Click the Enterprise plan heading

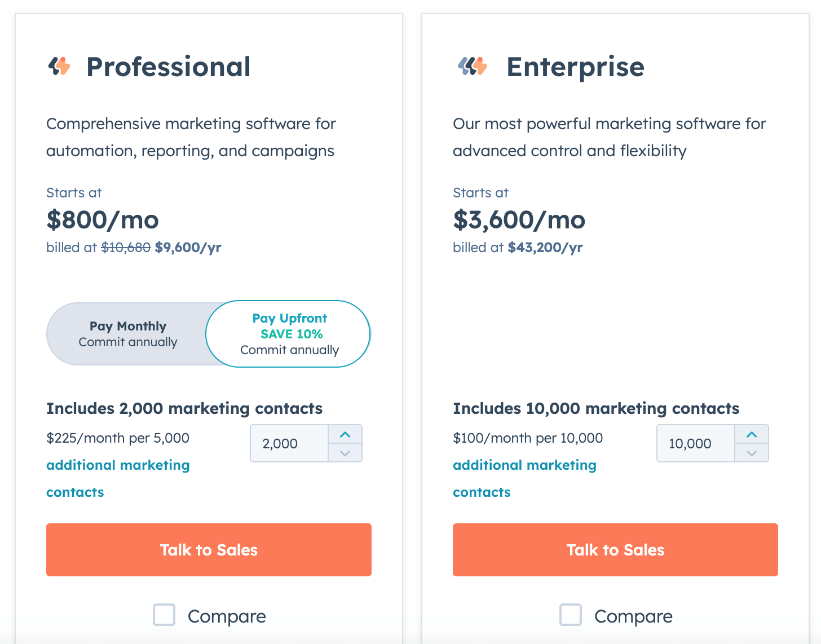(575, 68)
